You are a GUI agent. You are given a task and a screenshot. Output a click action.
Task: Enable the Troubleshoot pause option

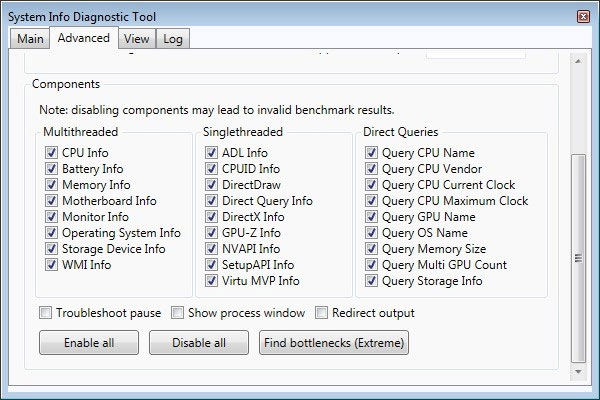46,313
